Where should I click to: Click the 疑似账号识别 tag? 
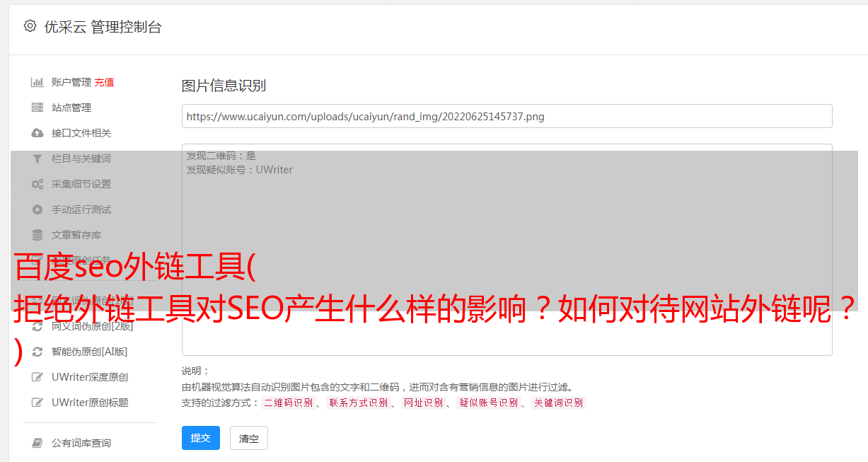click(x=488, y=403)
